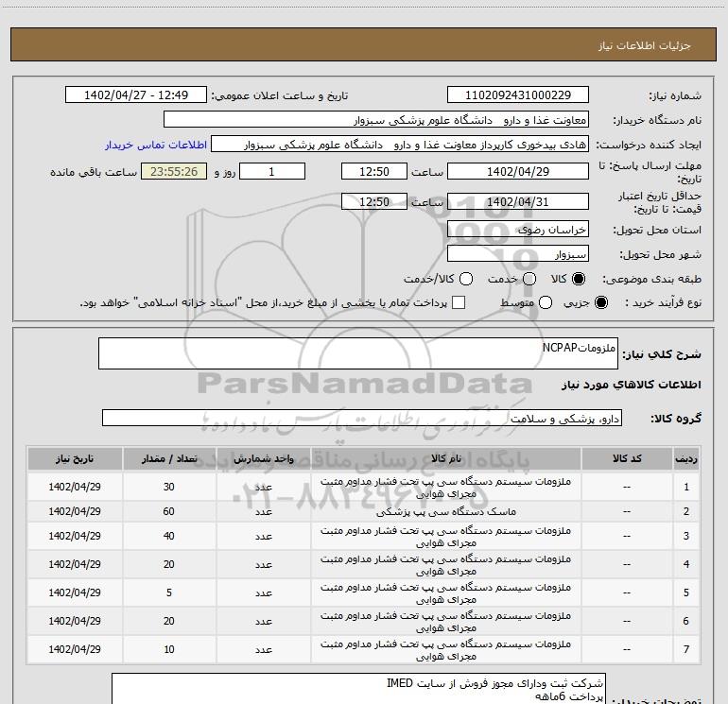728x704 pixels.
Task: Click the کد کالا column header
Action: (627, 458)
